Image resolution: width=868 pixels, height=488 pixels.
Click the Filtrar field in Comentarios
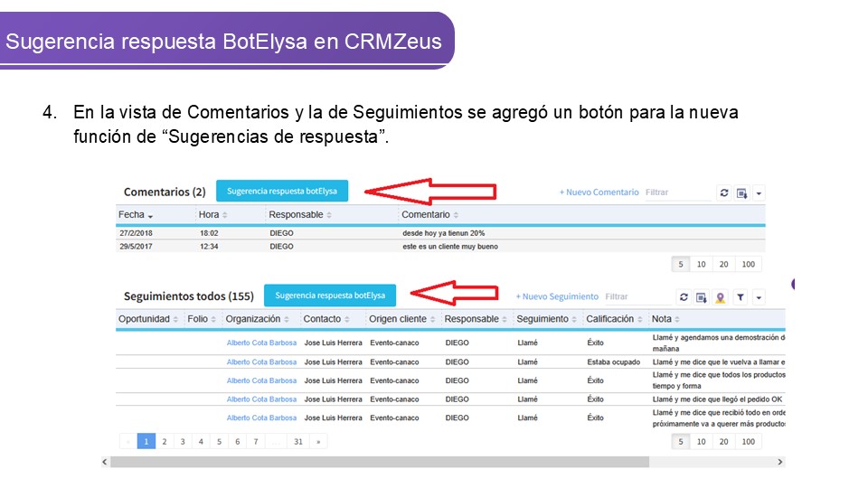(x=676, y=192)
